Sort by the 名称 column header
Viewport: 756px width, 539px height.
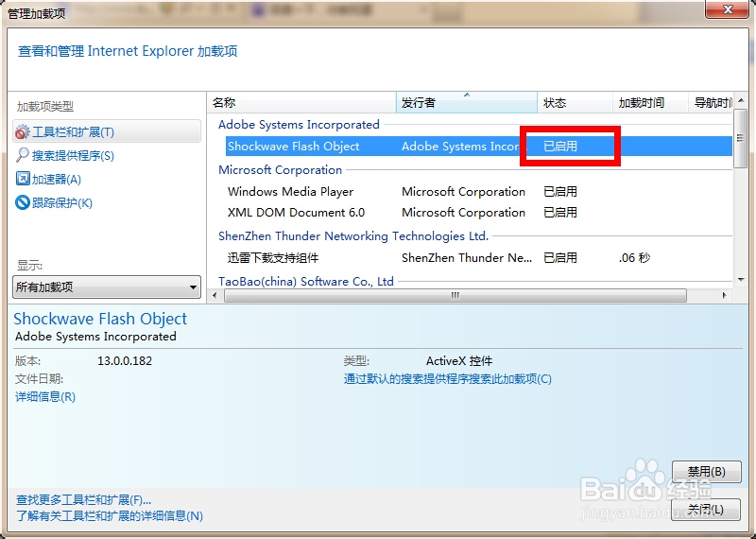coord(301,102)
